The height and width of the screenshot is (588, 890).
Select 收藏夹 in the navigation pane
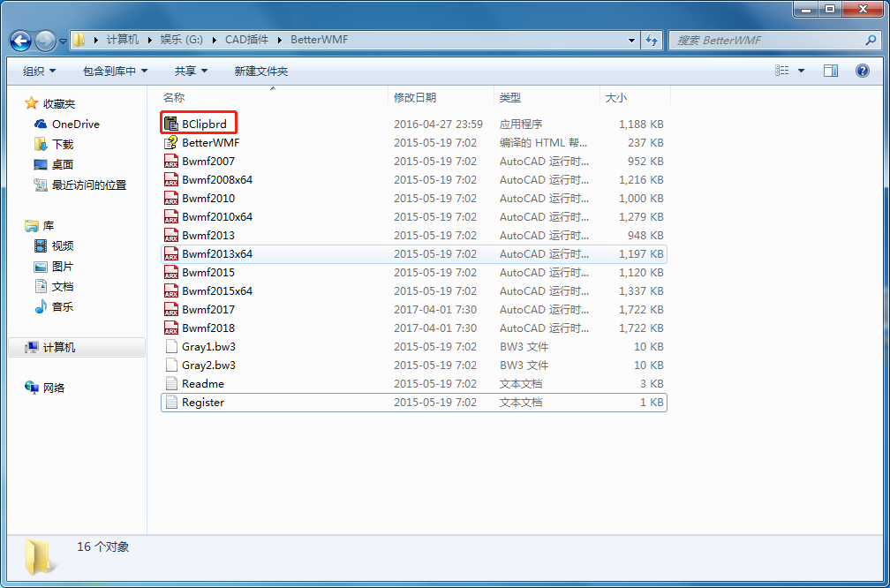[x=59, y=104]
